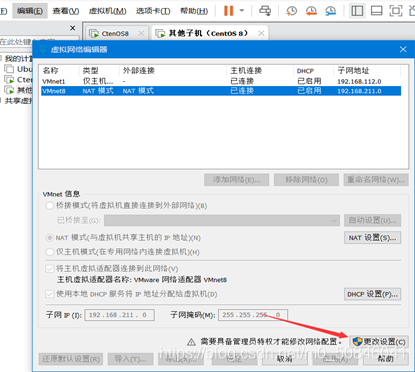415x372 pixels.
Task: Click the 导入(T)... button
Action: (x=130, y=359)
